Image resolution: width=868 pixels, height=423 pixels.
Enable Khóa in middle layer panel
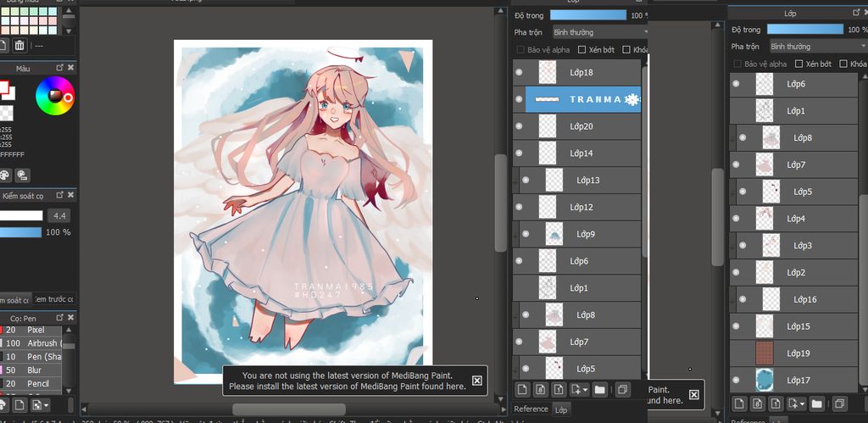pyautogui.click(x=626, y=50)
